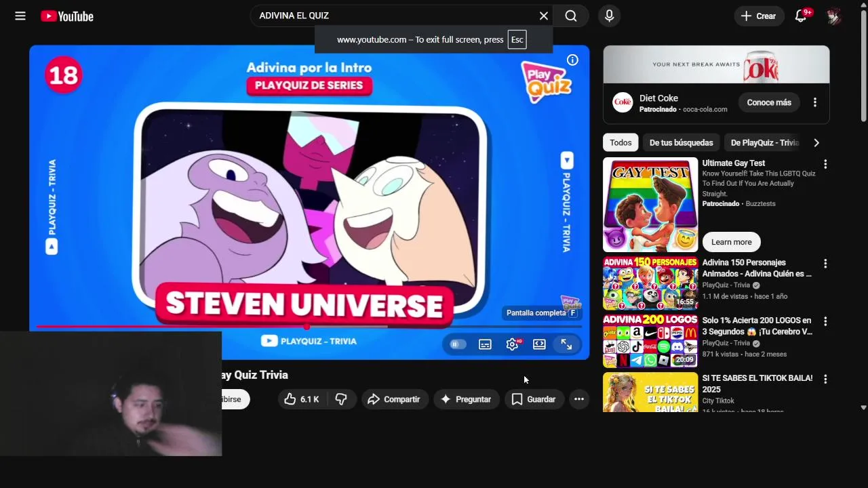The width and height of the screenshot is (868, 488).
Task: Open the hamburger guide menu
Action: (20, 16)
